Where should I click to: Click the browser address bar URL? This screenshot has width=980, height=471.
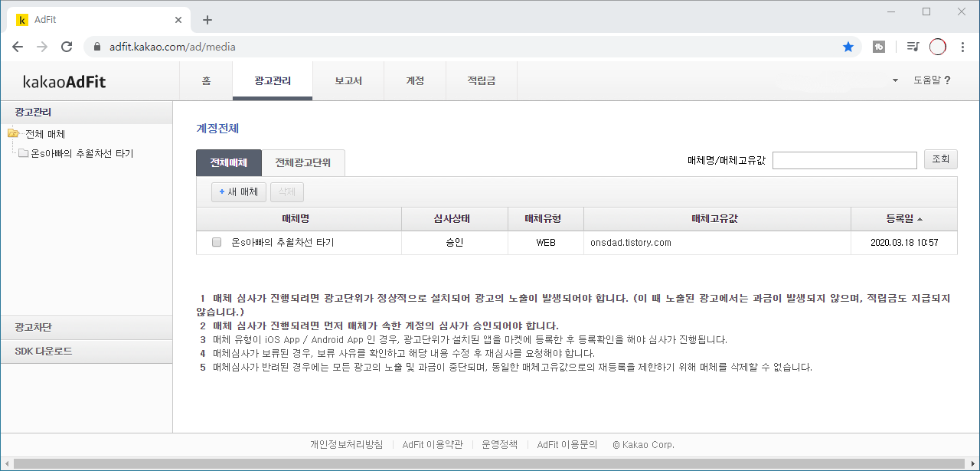(172, 47)
